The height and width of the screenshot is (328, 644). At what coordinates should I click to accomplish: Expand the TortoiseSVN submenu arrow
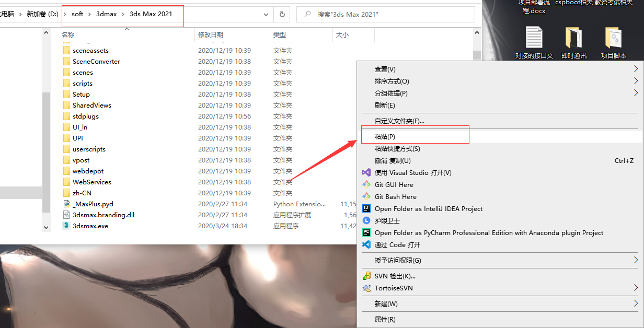pyautogui.click(x=636, y=288)
